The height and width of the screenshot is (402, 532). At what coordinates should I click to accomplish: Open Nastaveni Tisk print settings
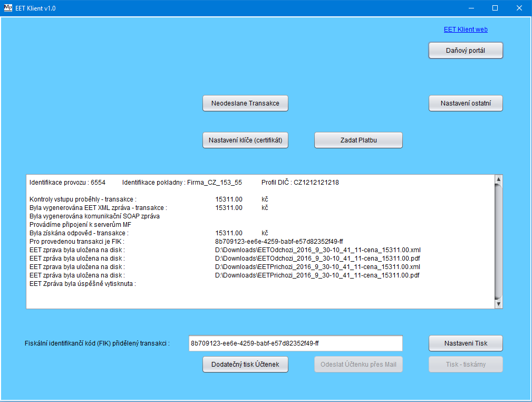(x=466, y=343)
